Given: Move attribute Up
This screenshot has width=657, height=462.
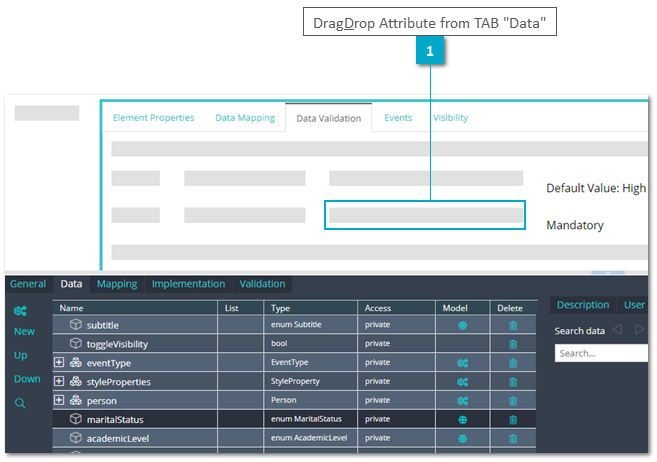Looking at the screenshot, I should (x=21, y=355).
